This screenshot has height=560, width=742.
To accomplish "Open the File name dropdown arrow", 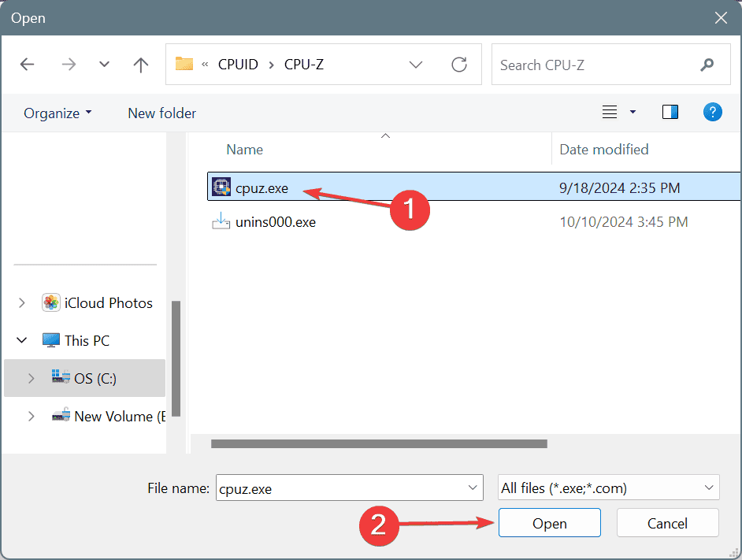I will coord(473,488).
